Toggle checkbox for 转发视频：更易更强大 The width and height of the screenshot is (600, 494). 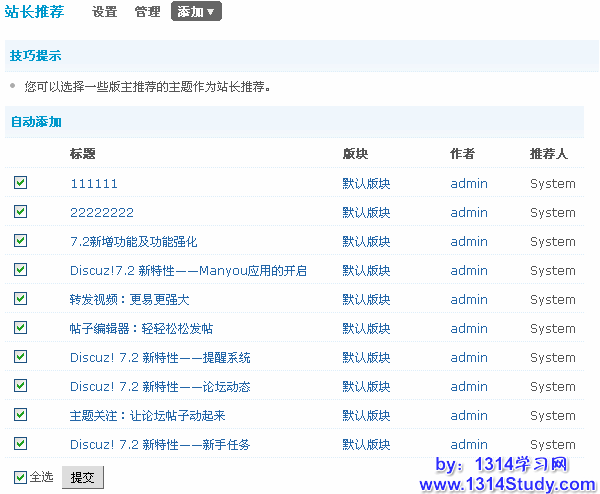click(x=21, y=299)
